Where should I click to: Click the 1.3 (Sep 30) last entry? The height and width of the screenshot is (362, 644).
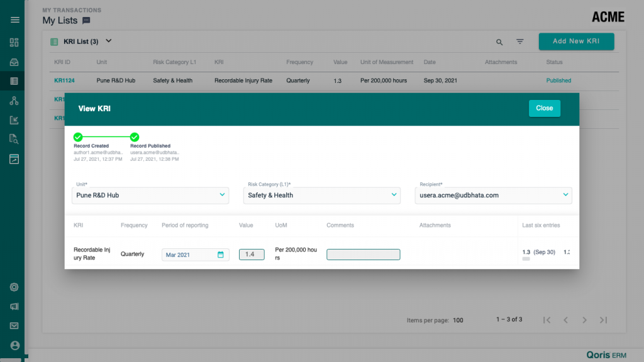click(x=538, y=252)
